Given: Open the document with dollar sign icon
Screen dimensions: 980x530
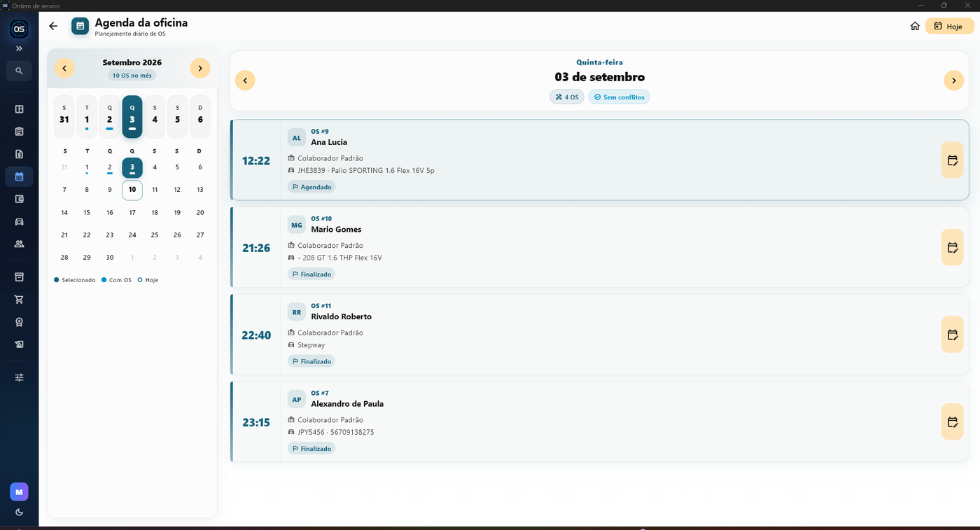Looking at the screenshot, I should click(19, 154).
